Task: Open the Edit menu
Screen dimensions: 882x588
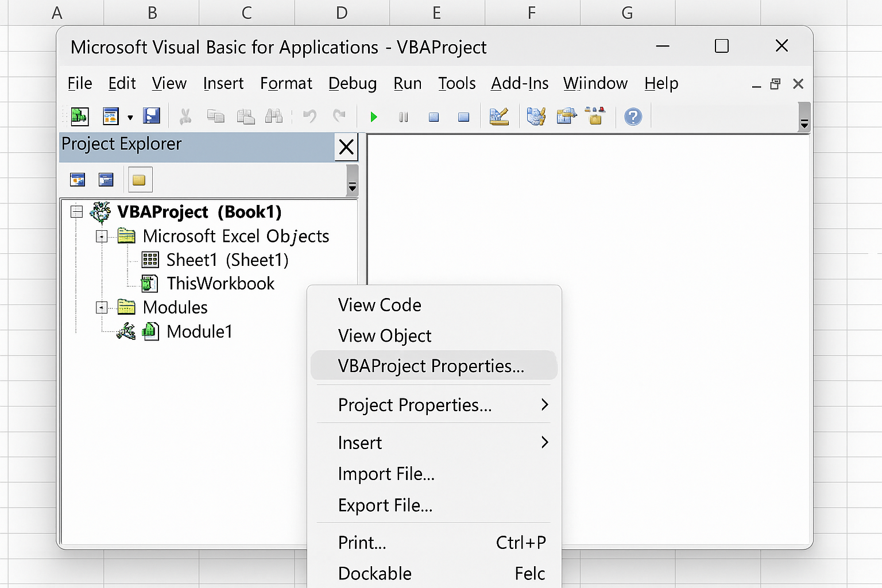Action: click(122, 83)
